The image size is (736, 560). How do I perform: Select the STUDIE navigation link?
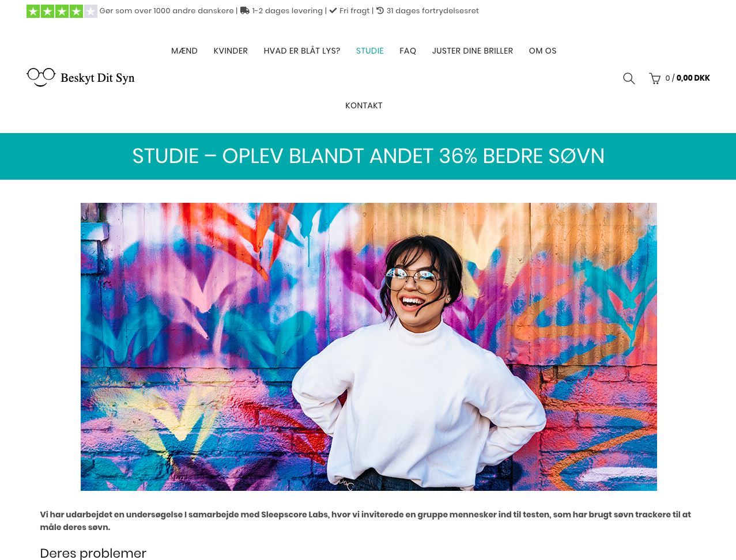pyautogui.click(x=370, y=51)
